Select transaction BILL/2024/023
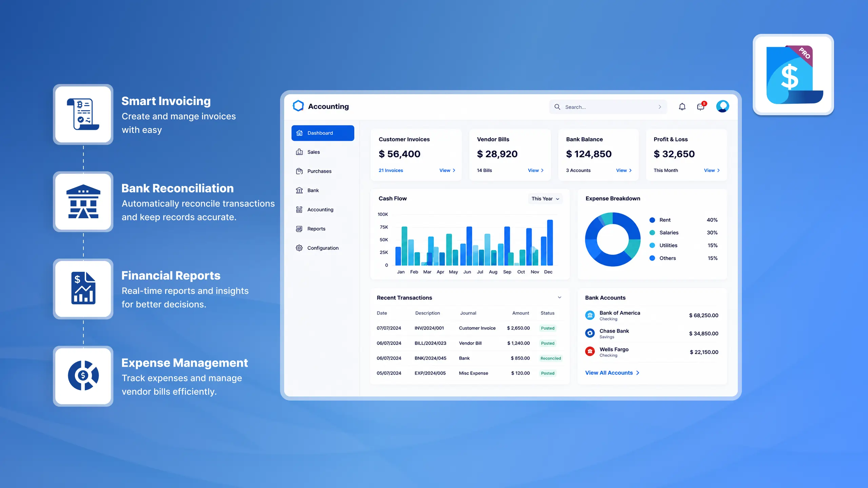Image resolution: width=868 pixels, height=488 pixels. click(x=470, y=343)
